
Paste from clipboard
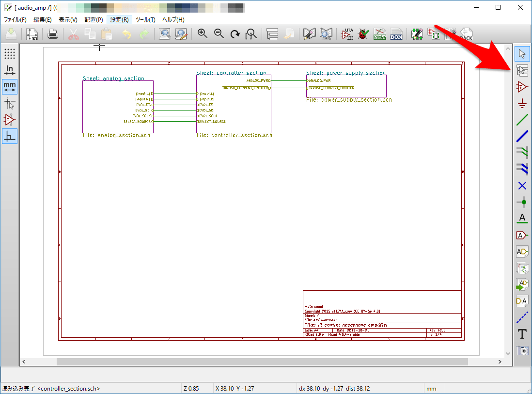tap(107, 34)
